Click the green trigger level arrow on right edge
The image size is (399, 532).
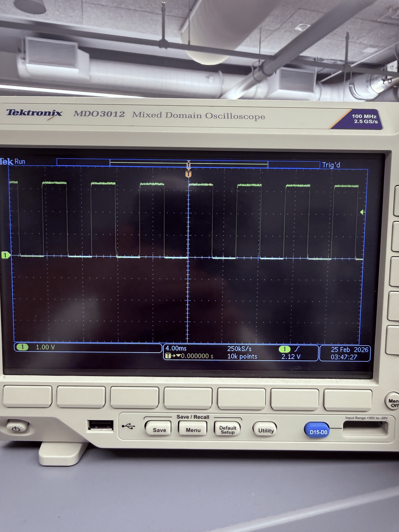coord(362,212)
